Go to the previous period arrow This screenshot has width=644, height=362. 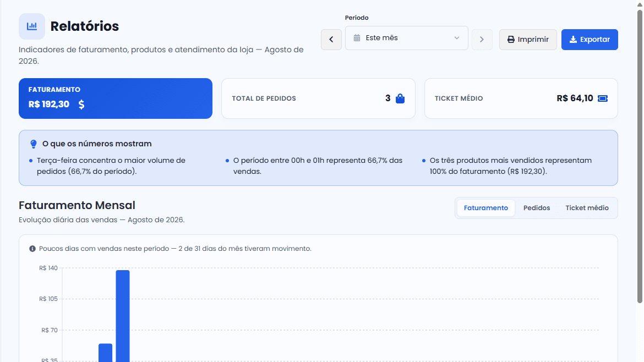(331, 40)
